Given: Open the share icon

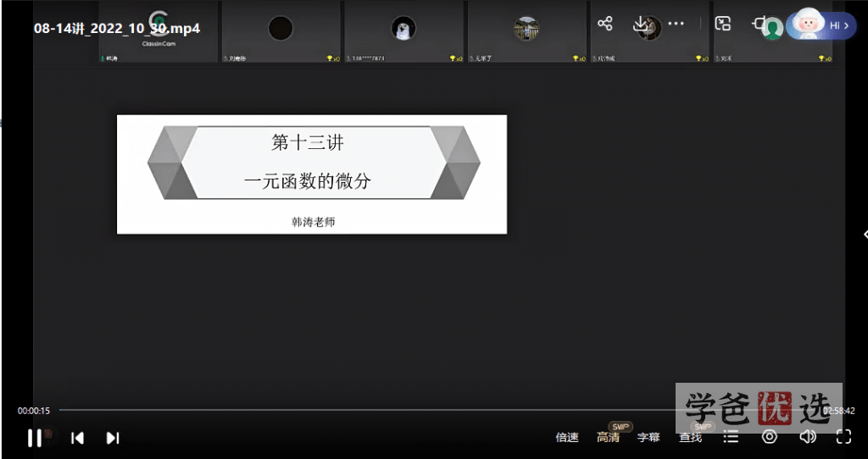Looking at the screenshot, I should [605, 24].
